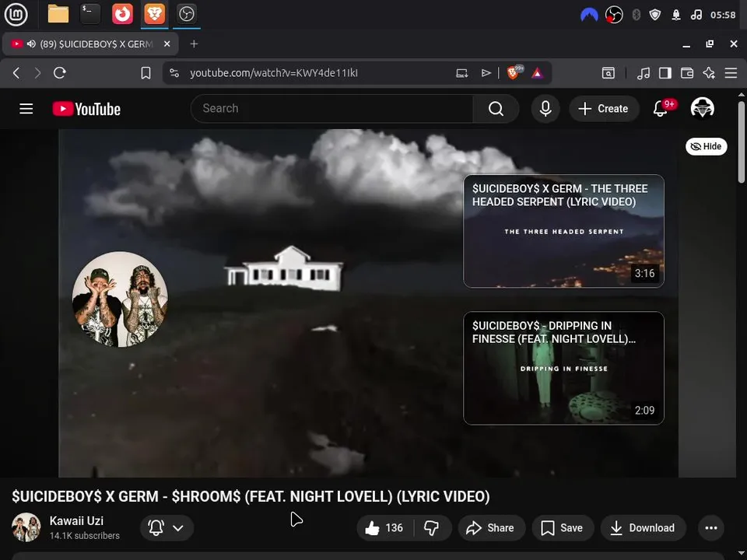Open the browser tab search button
747x560 pixels.
[608, 73]
